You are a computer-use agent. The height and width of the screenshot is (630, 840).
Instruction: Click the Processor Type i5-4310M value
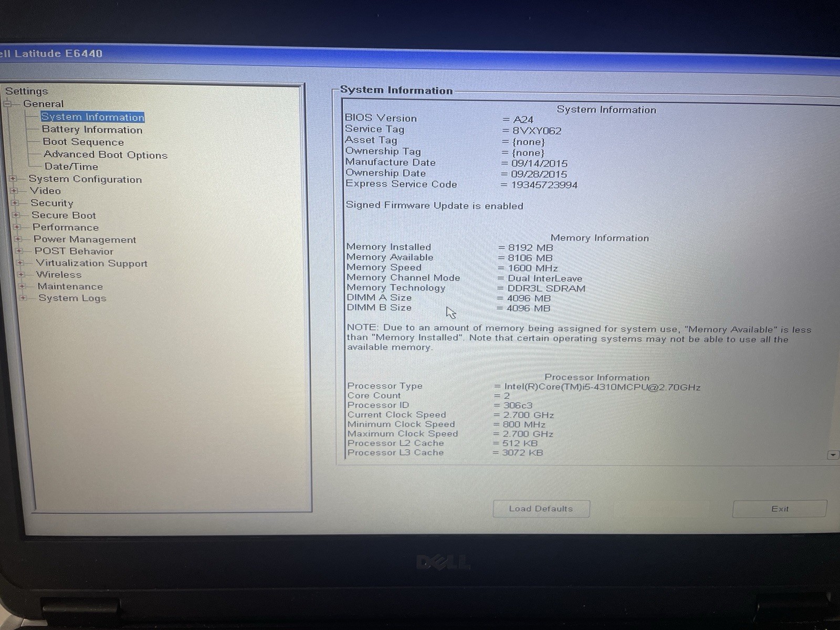click(x=602, y=387)
